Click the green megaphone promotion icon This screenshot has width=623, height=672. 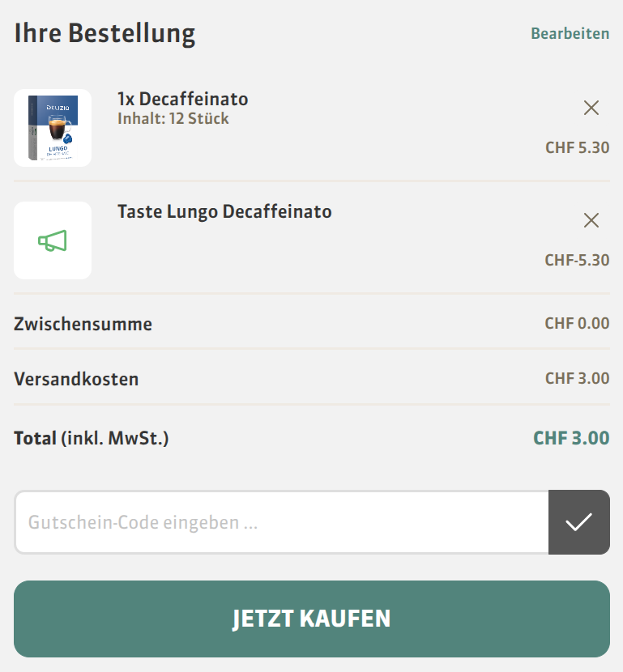click(x=53, y=240)
